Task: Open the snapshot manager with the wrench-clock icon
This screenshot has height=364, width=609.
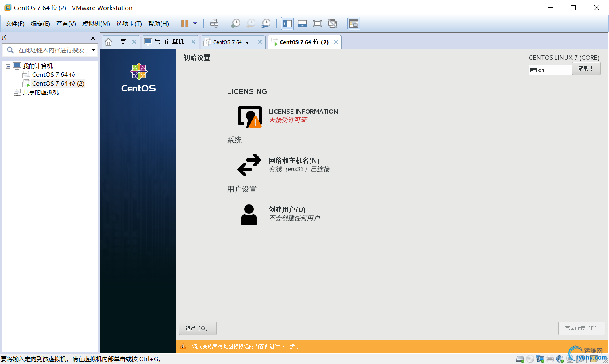Action: (x=266, y=24)
